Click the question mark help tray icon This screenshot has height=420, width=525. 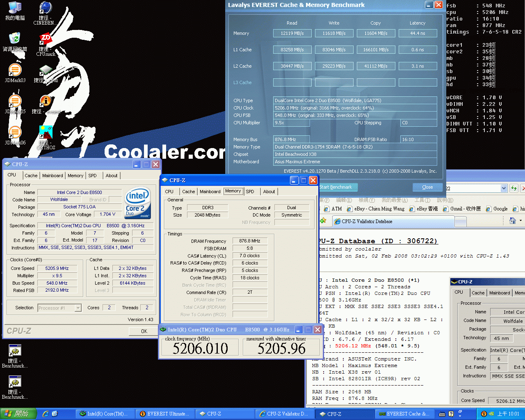[x=451, y=414]
